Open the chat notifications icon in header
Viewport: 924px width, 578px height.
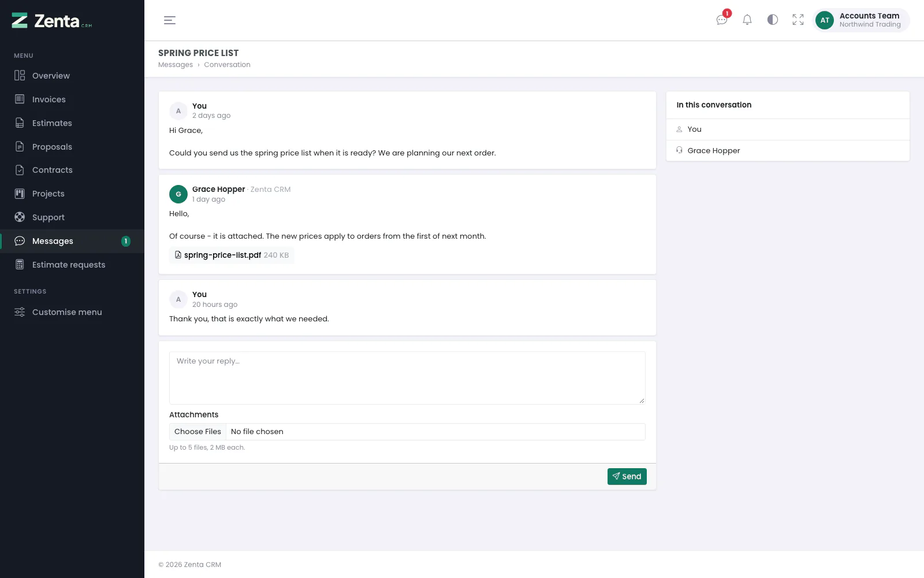coord(722,20)
